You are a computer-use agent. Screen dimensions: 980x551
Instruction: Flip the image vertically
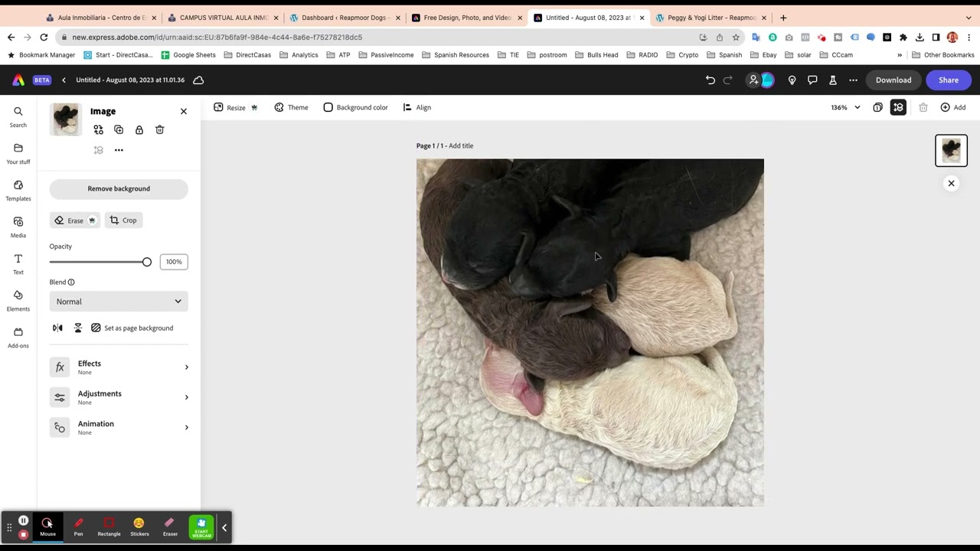pyautogui.click(x=77, y=328)
